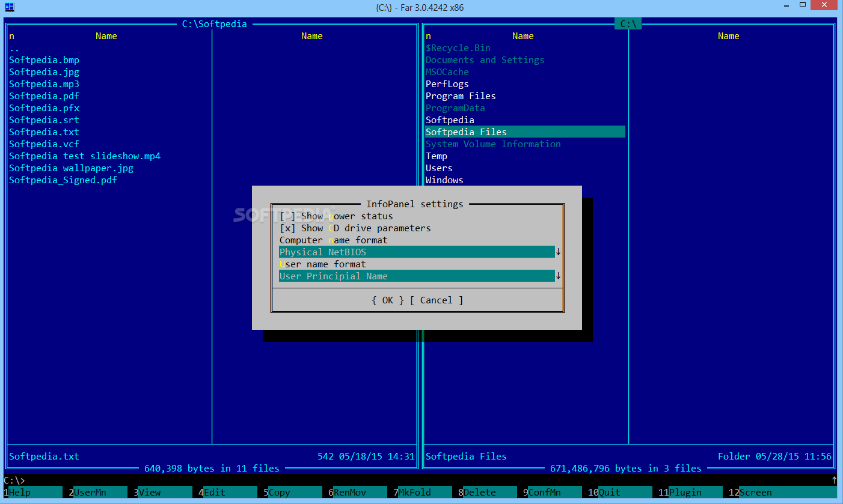Click the 8 Delete key bar item
Image resolution: width=843 pixels, height=504 pixels.
[x=488, y=493]
